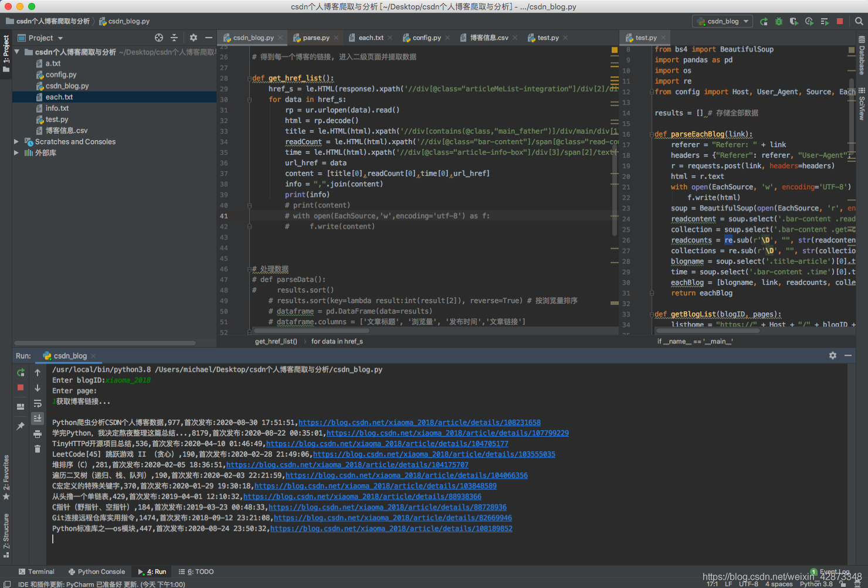
Task: Click the Project panel horizontal scrollbar
Action: [105, 342]
